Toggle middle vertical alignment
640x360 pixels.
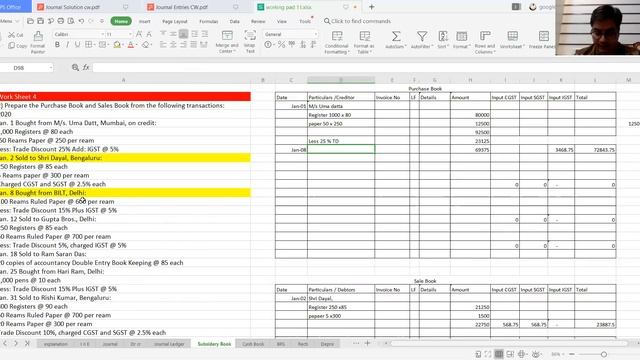point(173,34)
